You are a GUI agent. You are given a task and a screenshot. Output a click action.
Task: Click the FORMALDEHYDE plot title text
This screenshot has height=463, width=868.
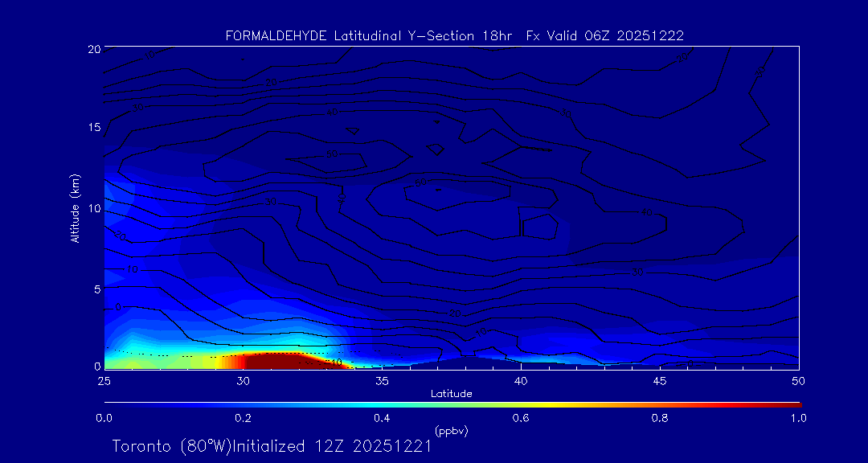[454, 35]
